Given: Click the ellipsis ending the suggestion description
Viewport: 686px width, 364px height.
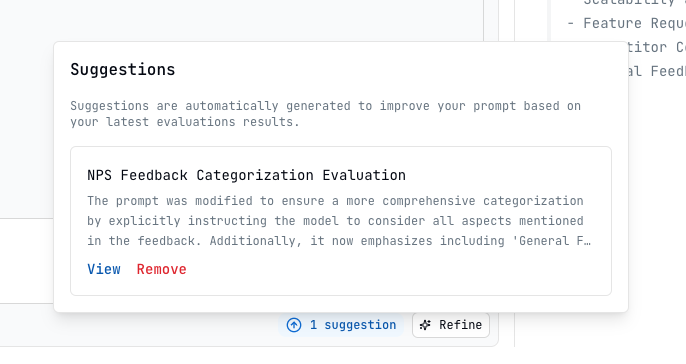Looking at the screenshot, I should (587, 241).
